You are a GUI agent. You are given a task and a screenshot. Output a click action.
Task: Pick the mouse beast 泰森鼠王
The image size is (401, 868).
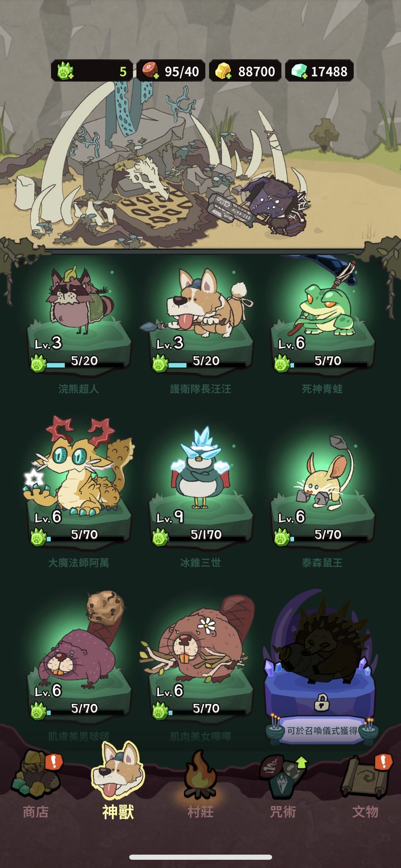tap(322, 497)
